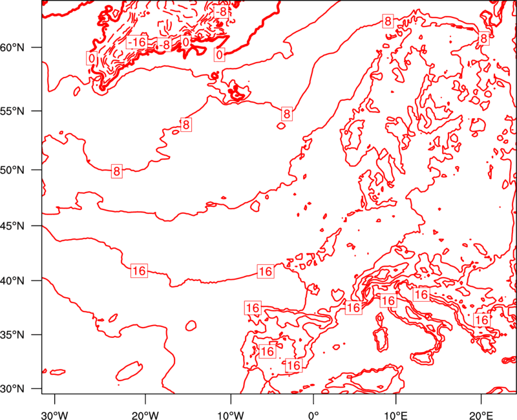Click the 40°N latitude axis label
This screenshot has height=420, width=517.
click(12, 280)
